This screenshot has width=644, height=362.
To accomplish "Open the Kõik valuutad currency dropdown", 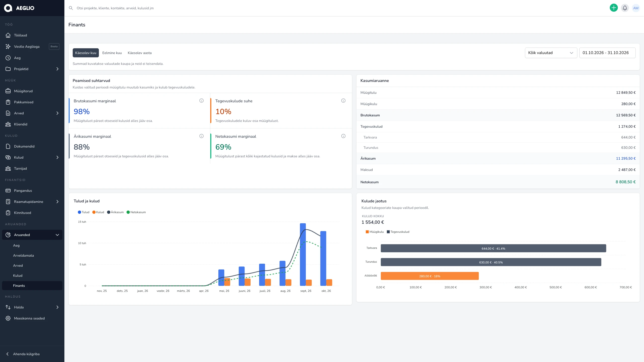I will [x=551, y=53].
